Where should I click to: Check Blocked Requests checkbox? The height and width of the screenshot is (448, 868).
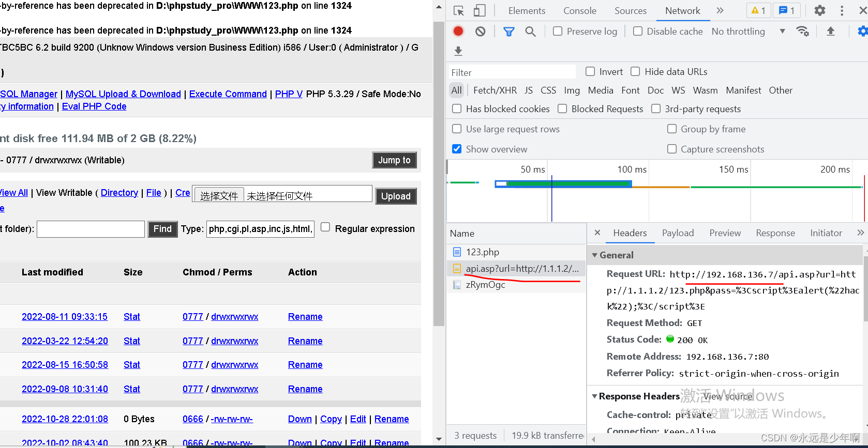point(562,109)
